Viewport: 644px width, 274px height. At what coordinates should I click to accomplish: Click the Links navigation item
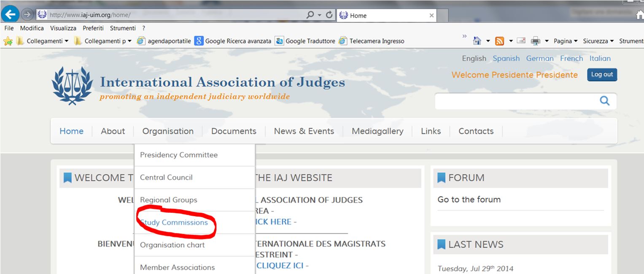(x=431, y=131)
